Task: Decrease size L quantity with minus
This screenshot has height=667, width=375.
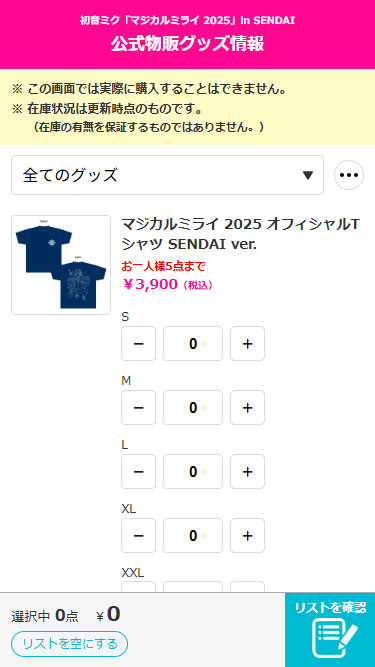Action: [138, 471]
